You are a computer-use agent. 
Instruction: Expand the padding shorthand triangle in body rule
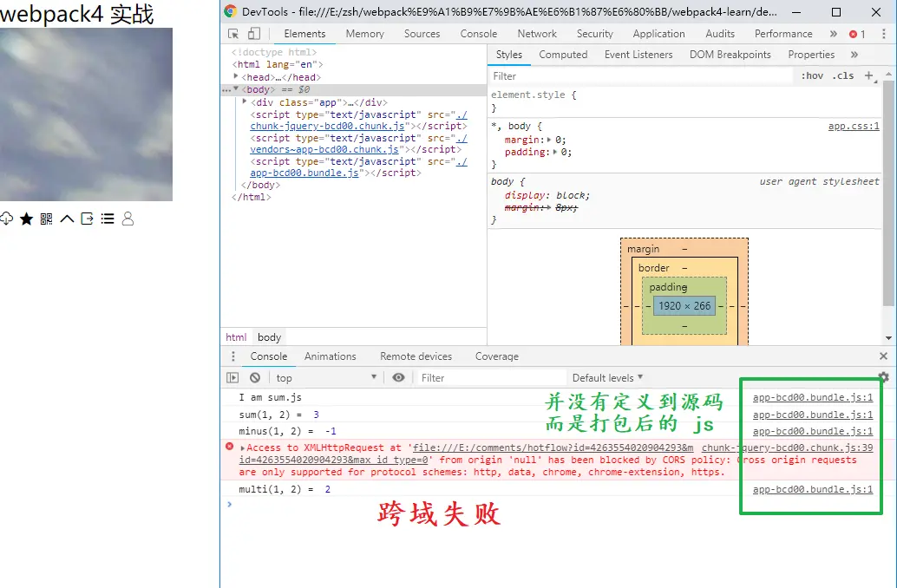pos(555,152)
